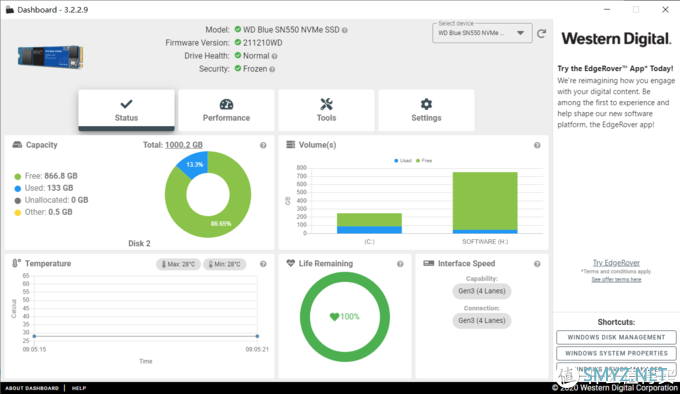Open Interface Speed help icon
Image resolution: width=680 pixels, height=394 pixels.
(537, 264)
